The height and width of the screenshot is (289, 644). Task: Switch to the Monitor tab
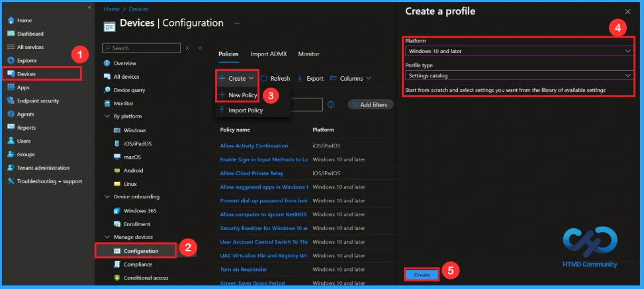309,54
